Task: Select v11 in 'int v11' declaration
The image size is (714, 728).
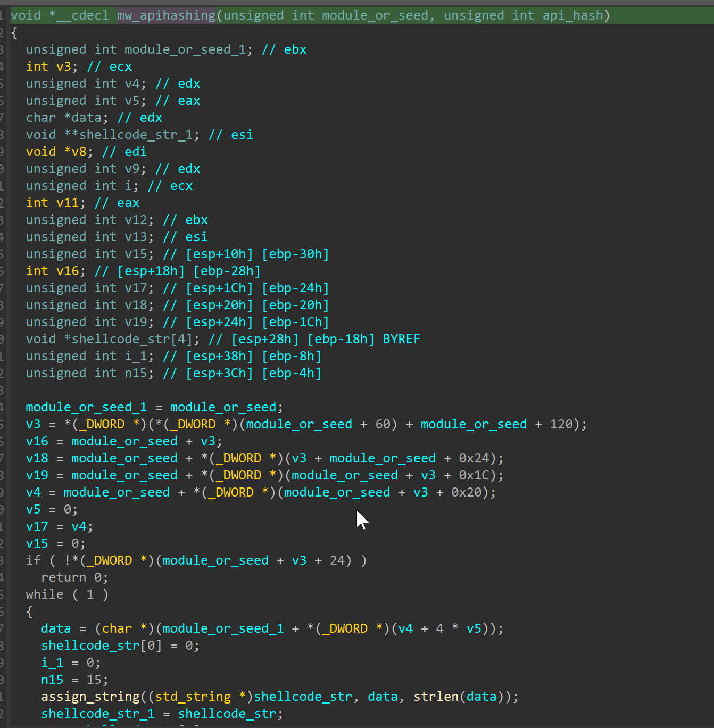Action: [67, 203]
